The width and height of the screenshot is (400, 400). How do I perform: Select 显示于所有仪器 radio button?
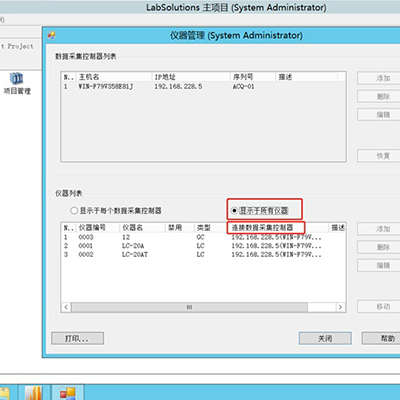pyautogui.click(x=234, y=211)
